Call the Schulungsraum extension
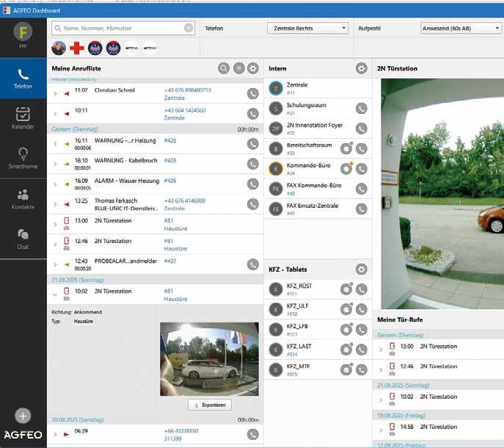 coord(361,109)
